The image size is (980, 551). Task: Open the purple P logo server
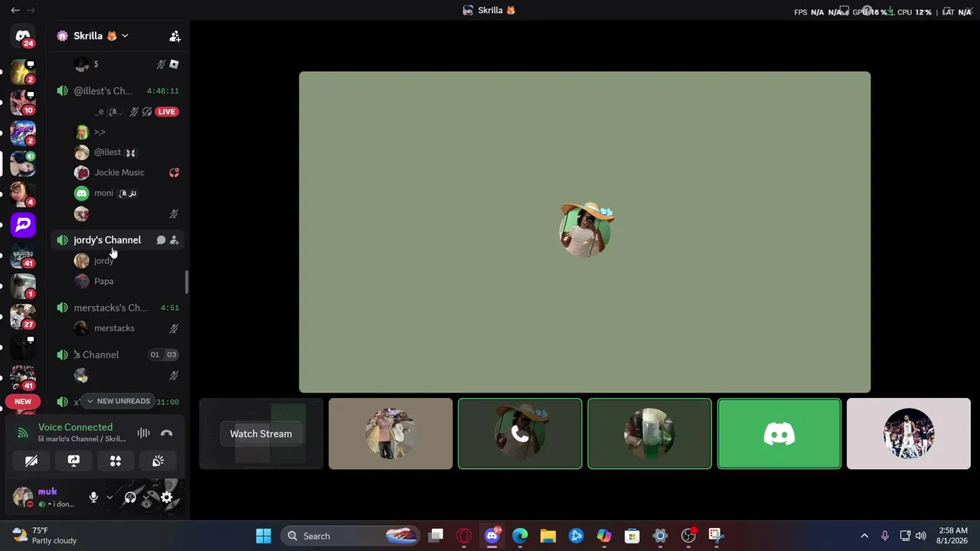(23, 224)
